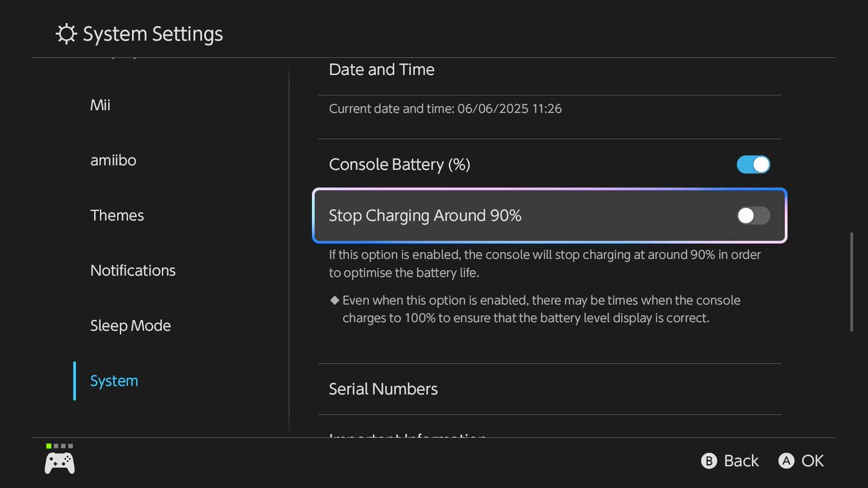
Task: Open the Date and Time settings
Action: [381, 69]
